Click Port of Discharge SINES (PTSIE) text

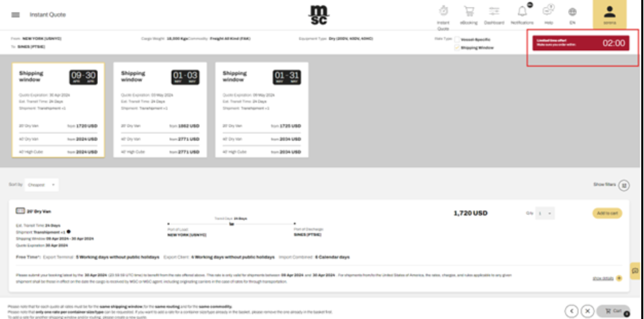tap(308, 235)
